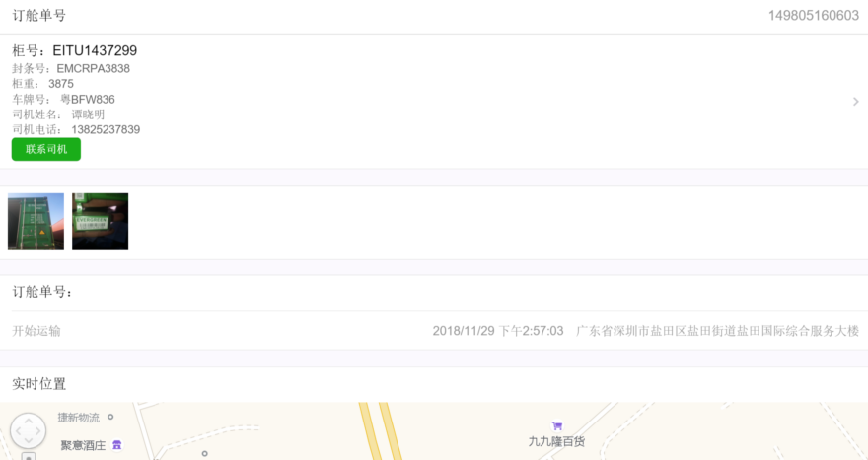This screenshot has width=868, height=460.
Task: Click the map zoom control below the pan wheel
Action: click(29, 457)
